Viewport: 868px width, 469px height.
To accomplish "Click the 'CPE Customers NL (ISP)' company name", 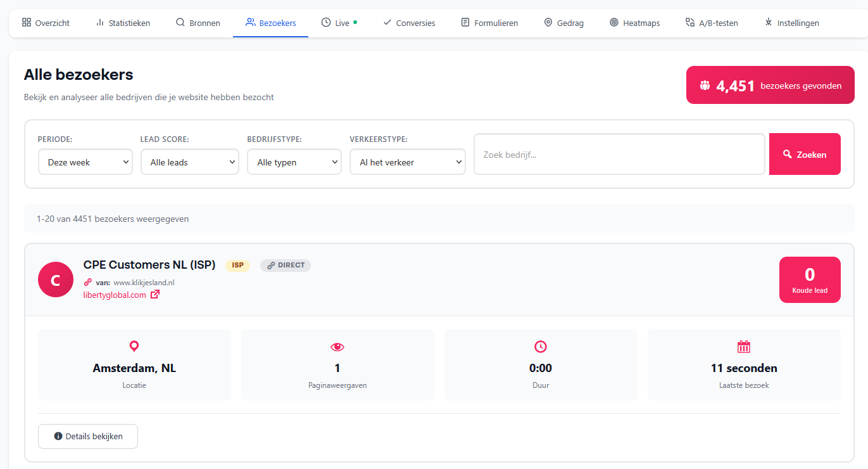I will tap(149, 264).
